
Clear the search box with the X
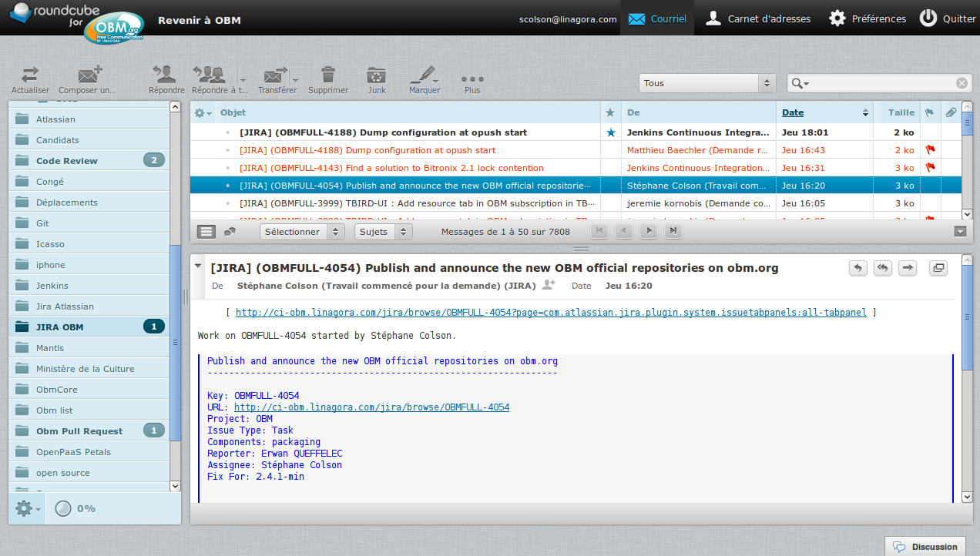pyautogui.click(x=962, y=83)
